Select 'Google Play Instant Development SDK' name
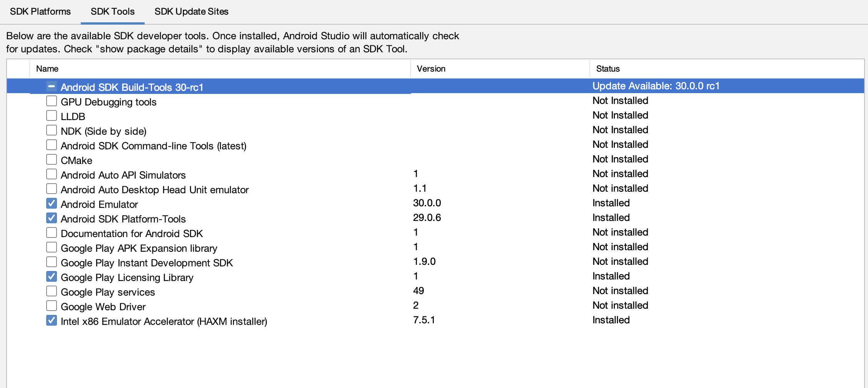 point(147,263)
